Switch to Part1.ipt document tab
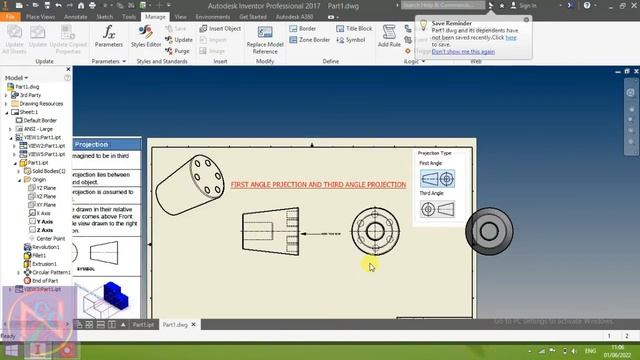Viewport: 640px width, 360px height. [x=143, y=325]
